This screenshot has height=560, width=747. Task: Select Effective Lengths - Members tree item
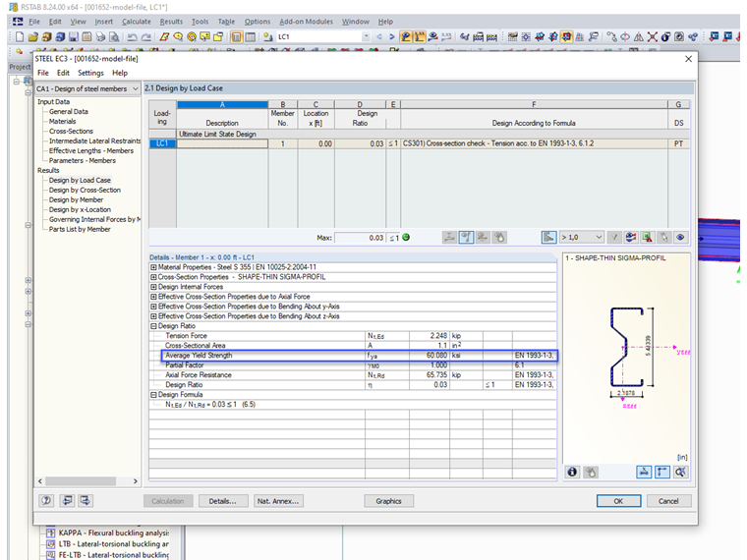tap(90, 151)
